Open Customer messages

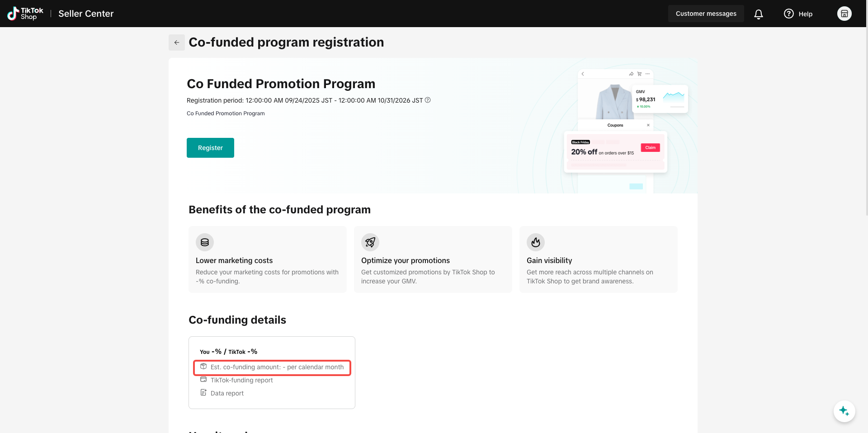click(706, 14)
